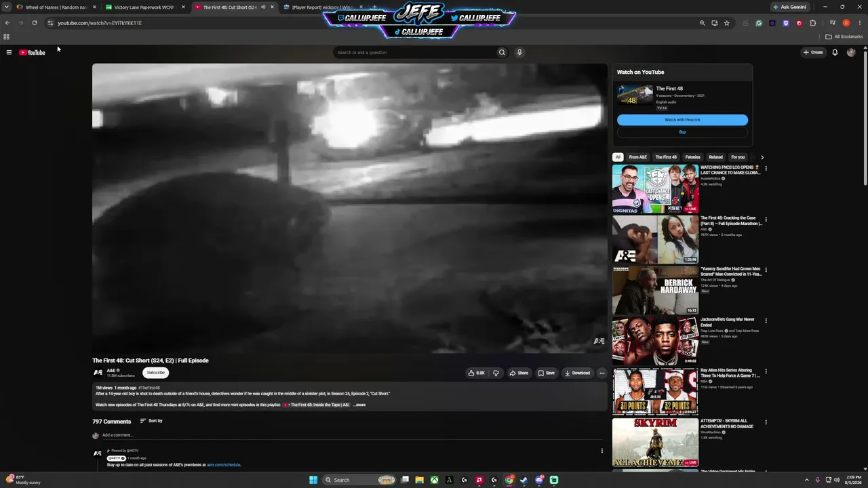Screen dimensions: 868x488
Task: Dislike the video with thumbs down
Action: (x=496, y=373)
